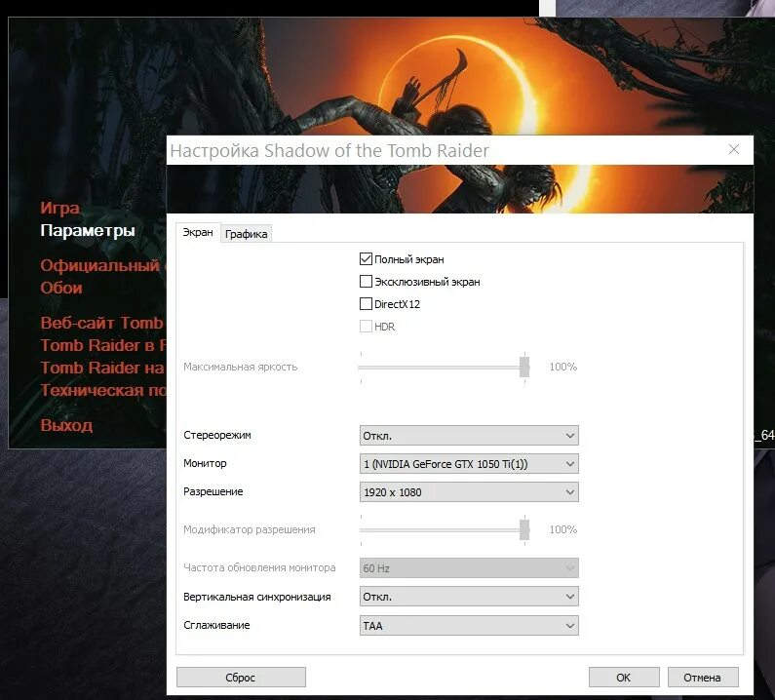Open the Стереорежим dropdown
Image resolution: width=775 pixels, height=700 pixels.
click(469, 436)
